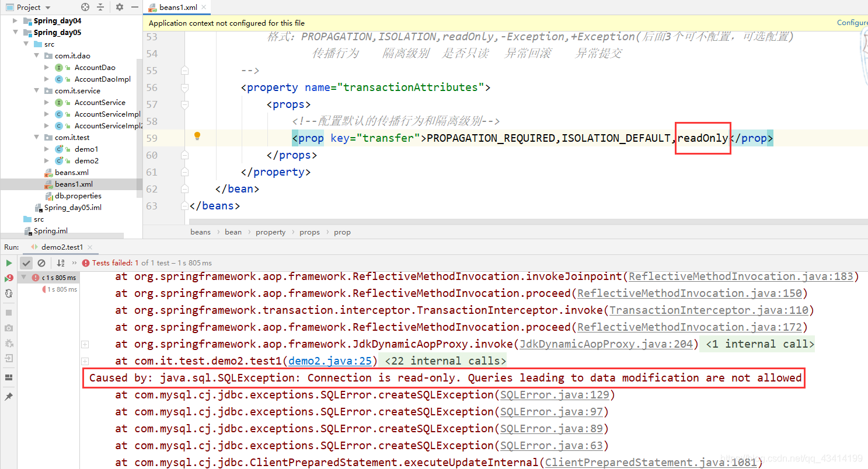Fold the property block on line 56
Screen dimensions: 868x469
(185, 87)
